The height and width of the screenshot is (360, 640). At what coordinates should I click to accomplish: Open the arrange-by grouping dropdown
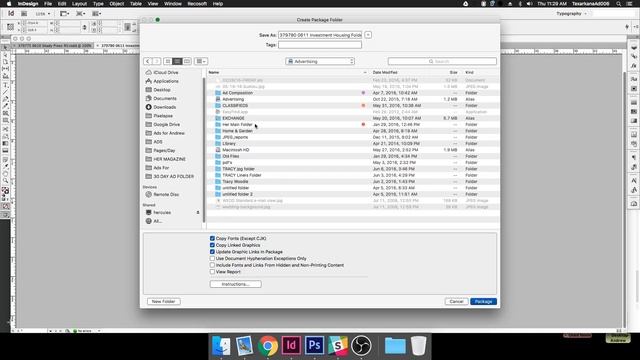201,61
